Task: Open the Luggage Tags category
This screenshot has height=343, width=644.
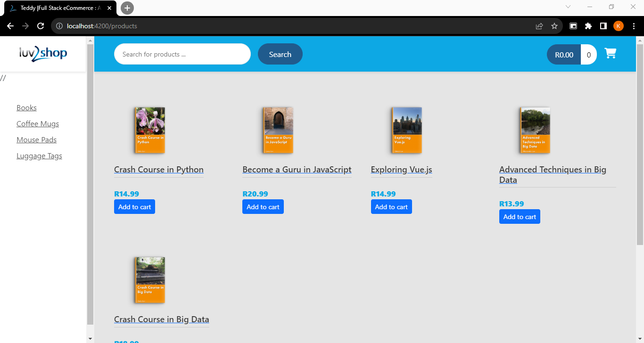Action: [x=39, y=156]
